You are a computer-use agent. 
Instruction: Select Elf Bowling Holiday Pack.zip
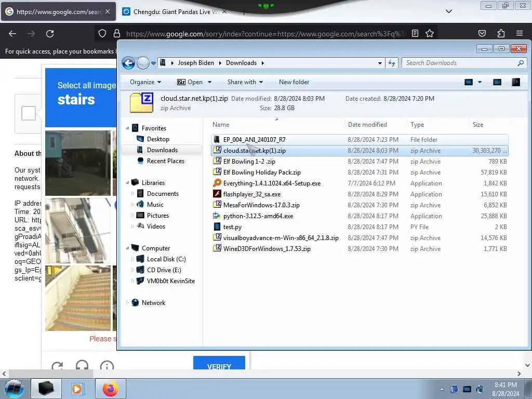(262, 172)
